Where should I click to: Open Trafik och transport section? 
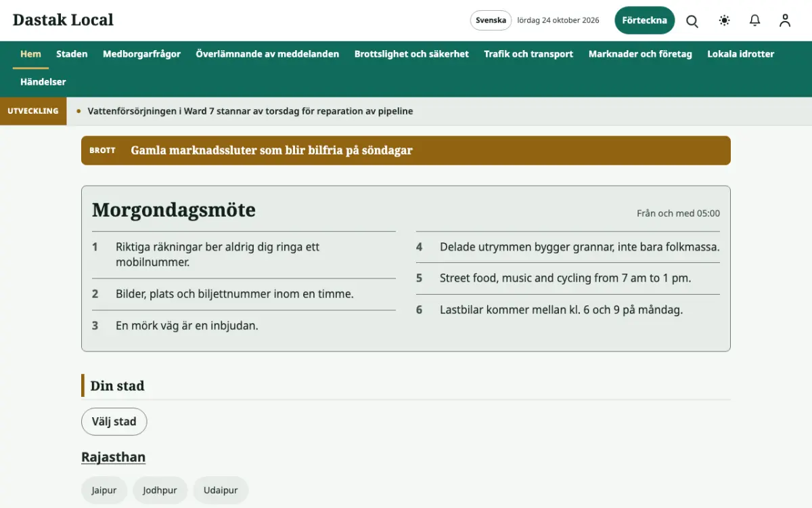pos(528,54)
